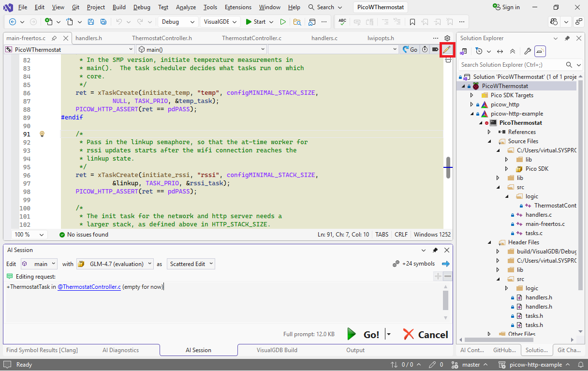
Task: Toggle pin status of main-freertos.c tab
Action: tap(54, 38)
